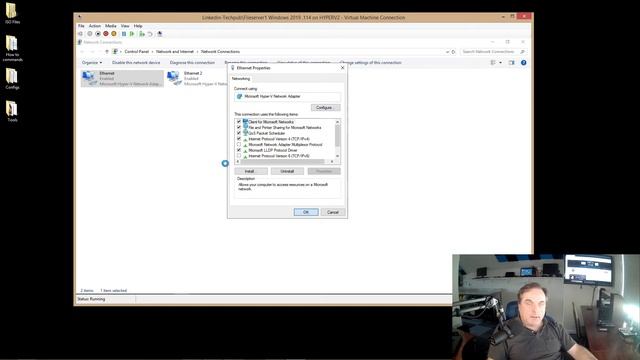
Task: Click the Network Connections breadcrumb
Action: [220, 52]
